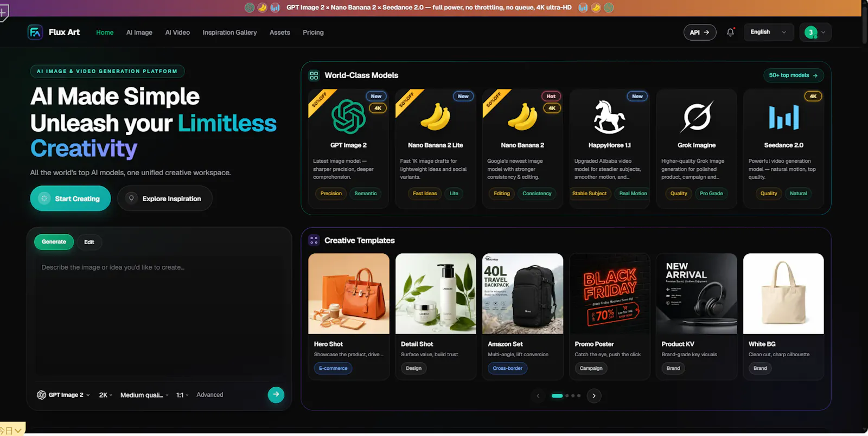Click the Pro Grade tag on Grok Imagine
Viewport: 868px width, 436px height.
click(x=711, y=194)
